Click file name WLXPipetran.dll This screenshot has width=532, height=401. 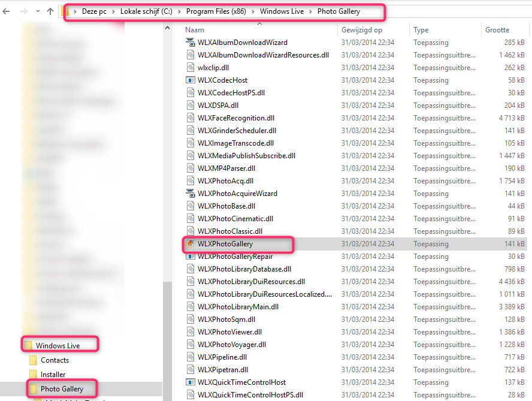click(223, 369)
